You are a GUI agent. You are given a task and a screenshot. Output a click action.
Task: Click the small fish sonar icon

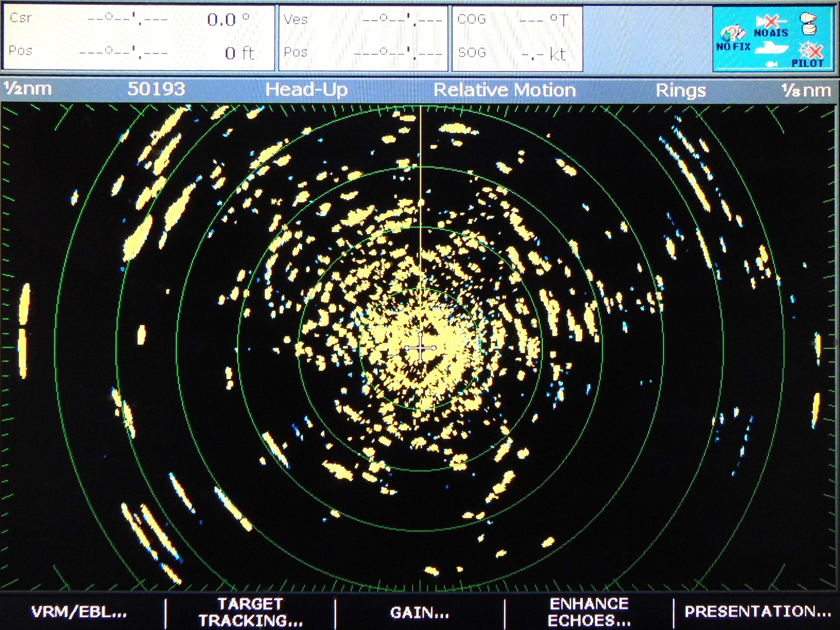[x=771, y=65]
